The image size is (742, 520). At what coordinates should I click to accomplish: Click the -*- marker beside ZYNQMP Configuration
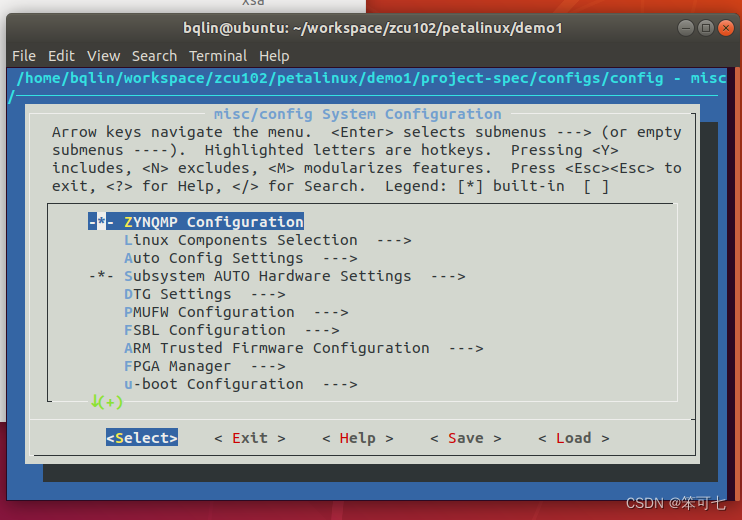pyautogui.click(x=101, y=221)
